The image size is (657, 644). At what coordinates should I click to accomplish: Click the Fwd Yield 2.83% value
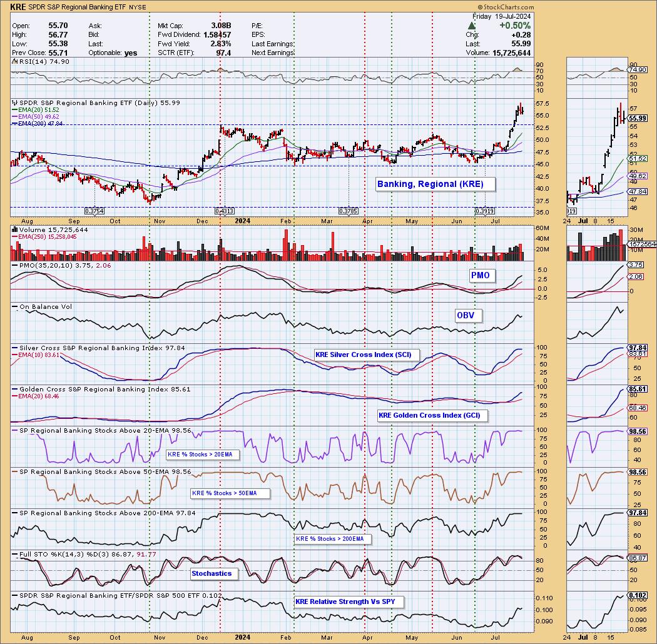tap(221, 44)
